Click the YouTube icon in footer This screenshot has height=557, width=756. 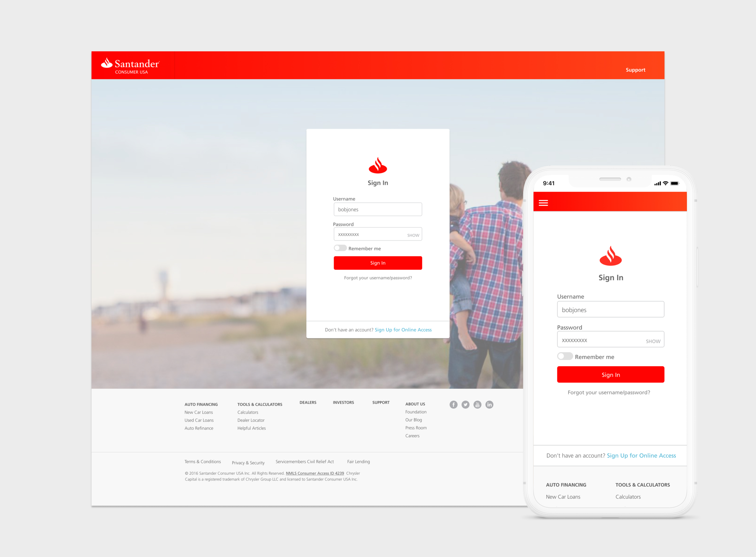pyautogui.click(x=477, y=405)
